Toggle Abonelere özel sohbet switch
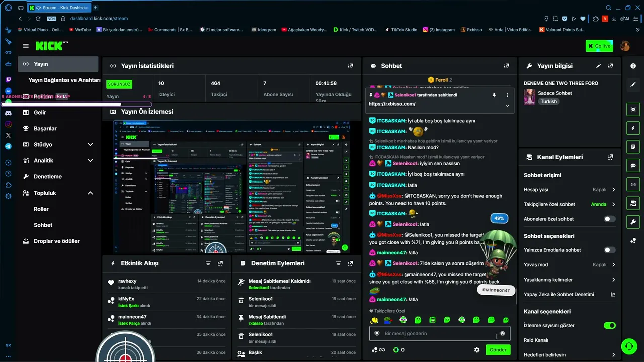644x362 pixels. click(x=609, y=219)
